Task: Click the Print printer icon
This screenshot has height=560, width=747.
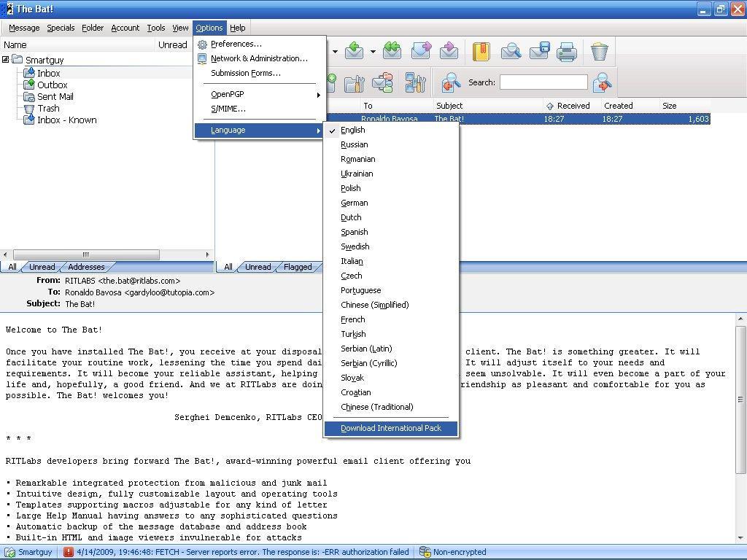Action: point(567,52)
